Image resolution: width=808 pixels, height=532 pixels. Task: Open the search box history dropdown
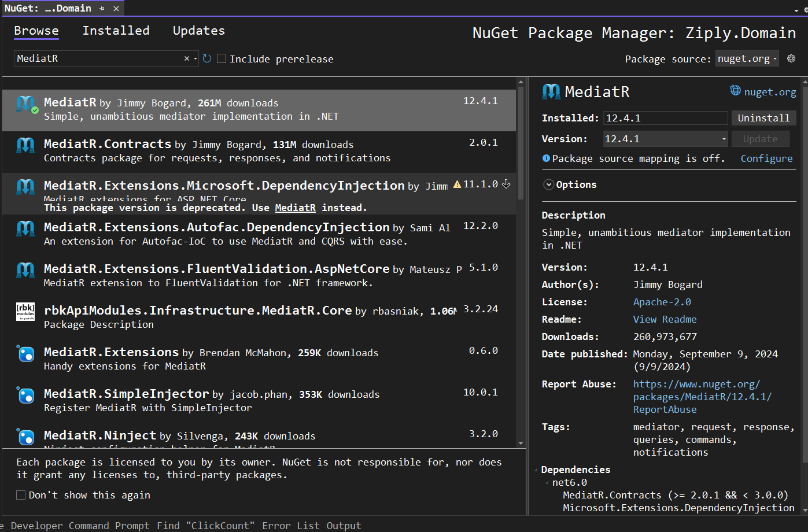pyautogui.click(x=195, y=58)
